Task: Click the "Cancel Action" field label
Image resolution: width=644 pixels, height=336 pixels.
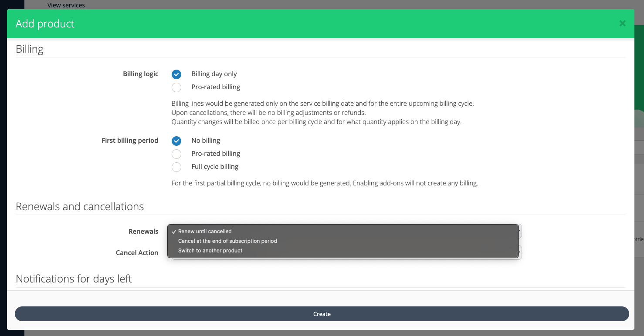Action: 137,252
